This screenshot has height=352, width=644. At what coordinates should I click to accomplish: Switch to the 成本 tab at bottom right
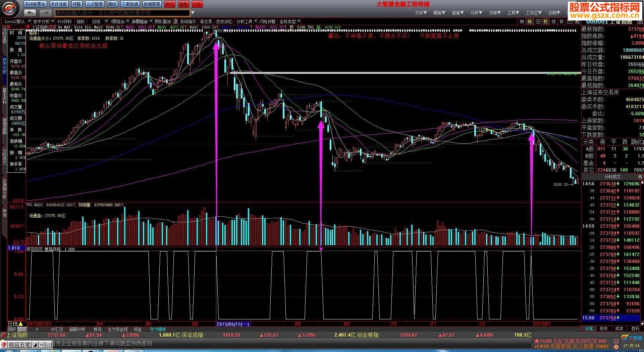[619, 328]
